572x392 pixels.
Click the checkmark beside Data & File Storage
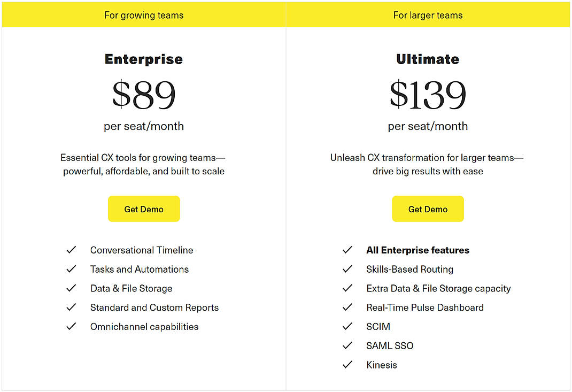click(71, 288)
